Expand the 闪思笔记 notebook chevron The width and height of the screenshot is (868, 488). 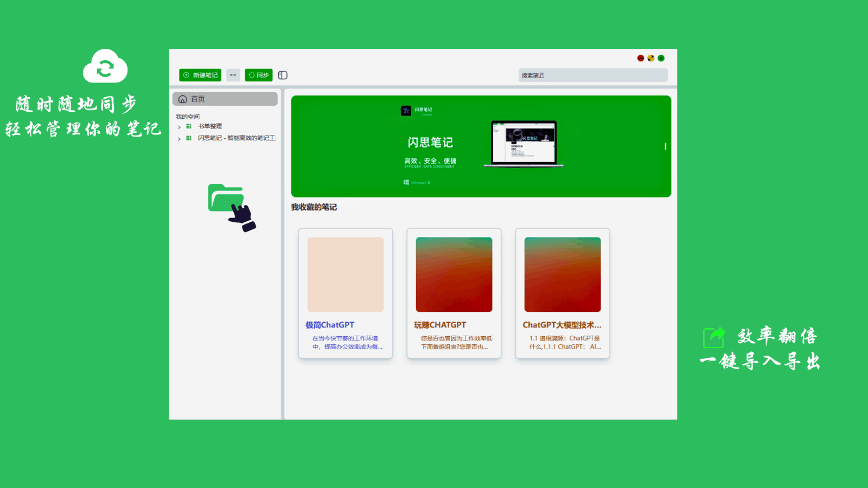click(x=179, y=139)
